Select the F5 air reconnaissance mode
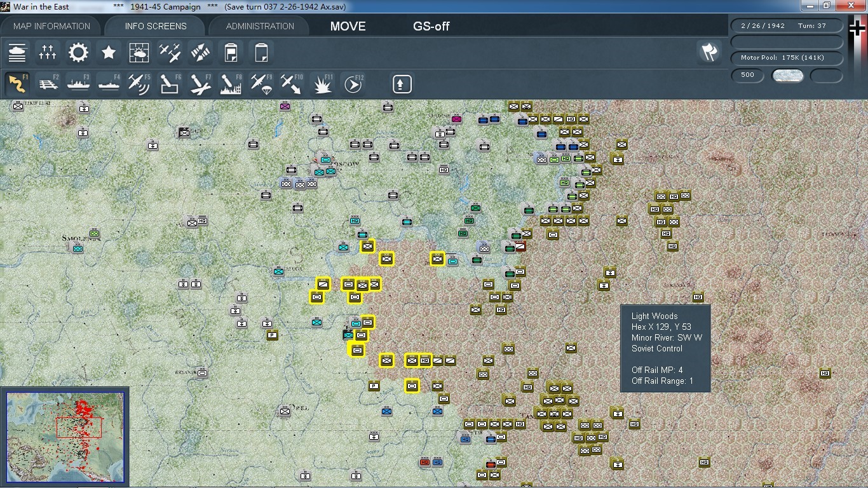Screen dimensions: 868x488 139,84
